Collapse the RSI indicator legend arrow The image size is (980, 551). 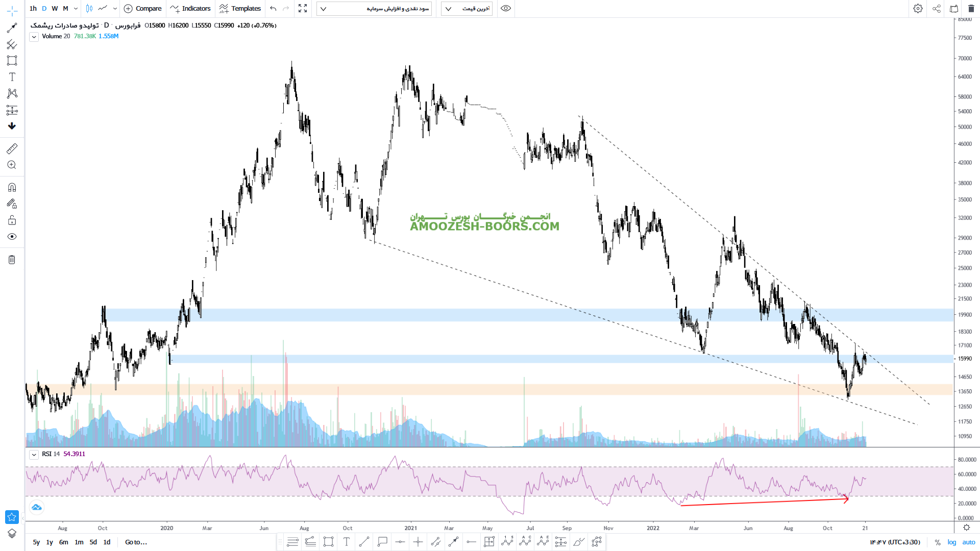[x=34, y=455]
